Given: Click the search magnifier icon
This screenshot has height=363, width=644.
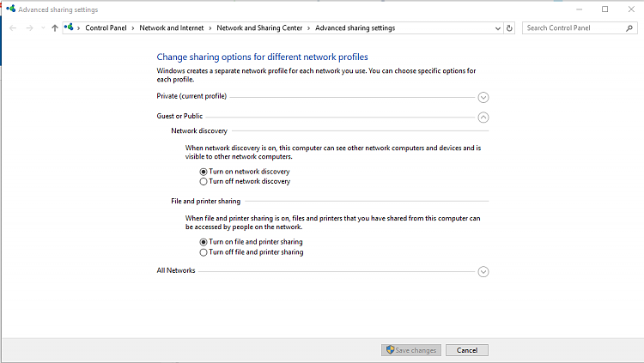Looking at the screenshot, I should [628, 27].
